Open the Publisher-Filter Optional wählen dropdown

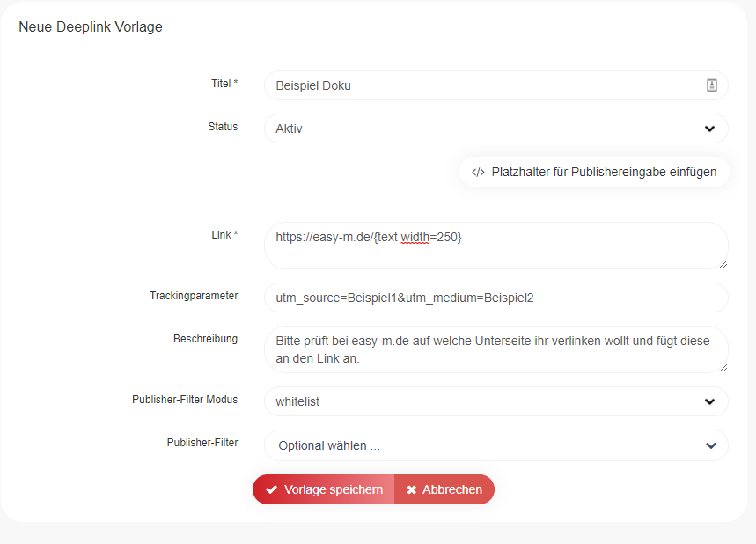coord(495,445)
